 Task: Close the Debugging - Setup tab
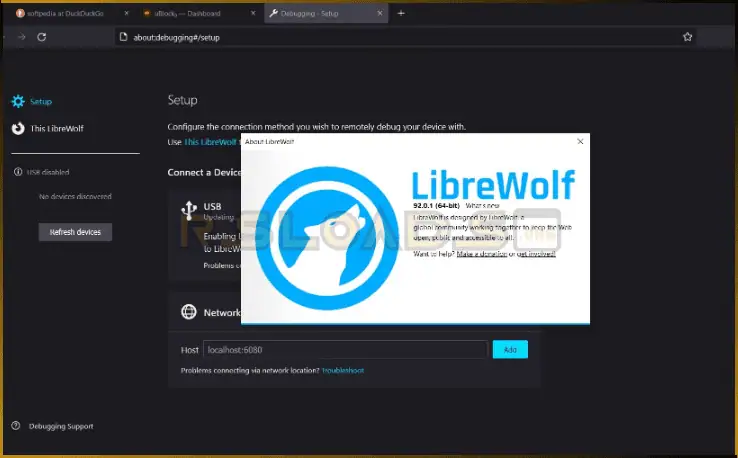click(x=379, y=13)
